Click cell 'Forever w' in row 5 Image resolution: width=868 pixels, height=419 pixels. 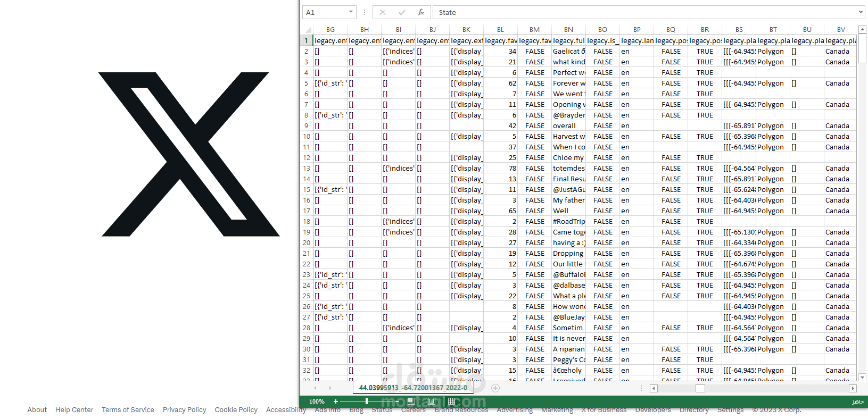pos(568,83)
